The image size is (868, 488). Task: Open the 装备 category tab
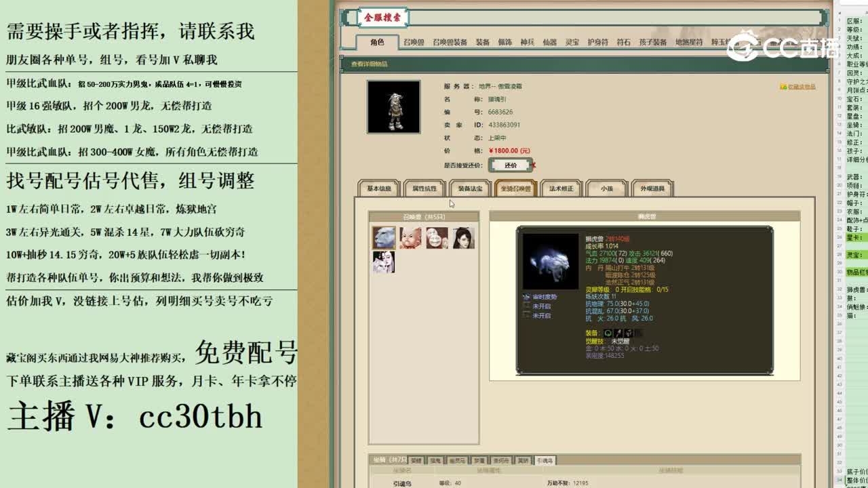482,42
